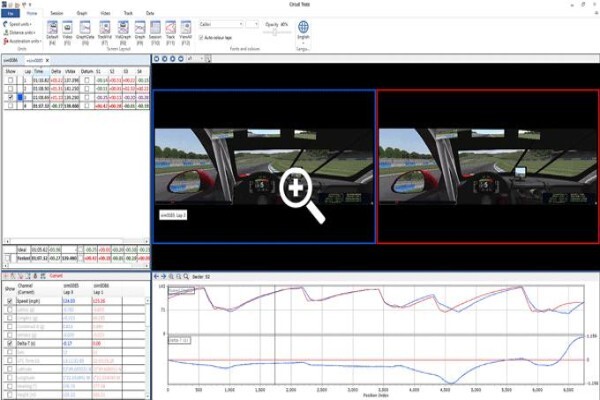
Task: Click the third magnifier icon in graph toolbar
Action: click(186, 276)
